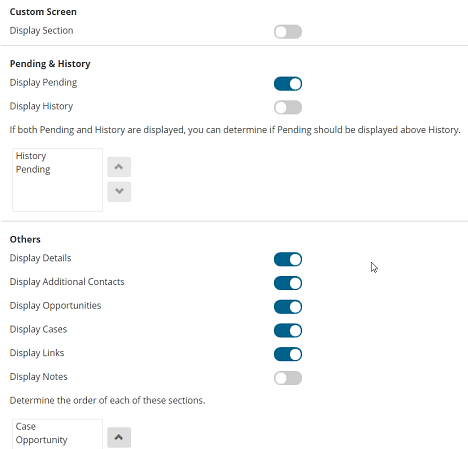
Task: Move item up in Pending History order list
Action: point(119,167)
